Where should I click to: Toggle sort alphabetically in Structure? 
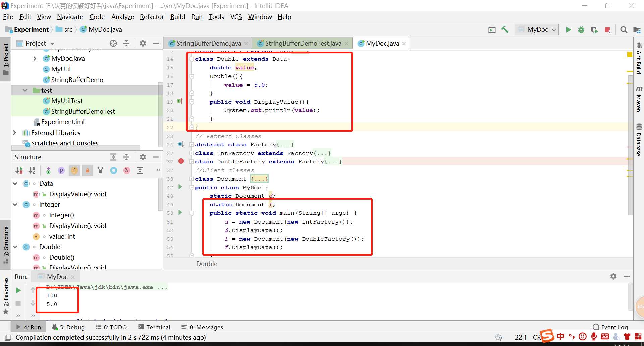32,170
